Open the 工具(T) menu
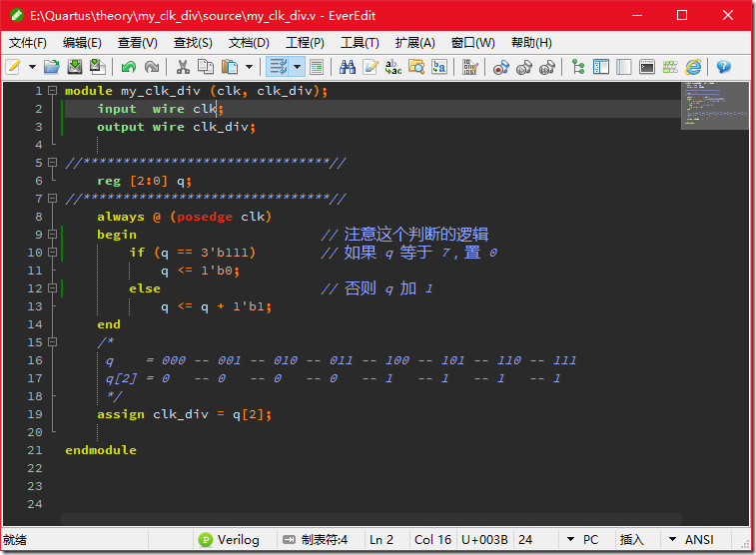Screen dimensions: 756x555 coord(360,43)
